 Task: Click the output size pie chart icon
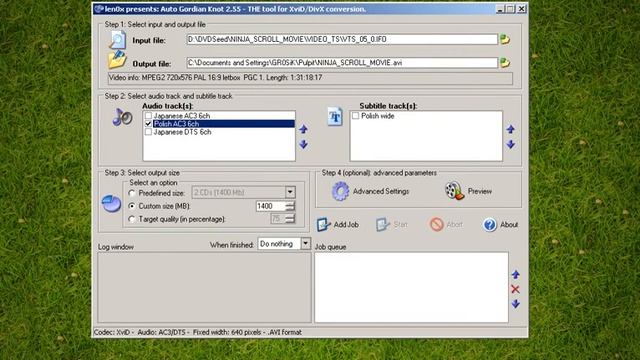click(x=111, y=203)
